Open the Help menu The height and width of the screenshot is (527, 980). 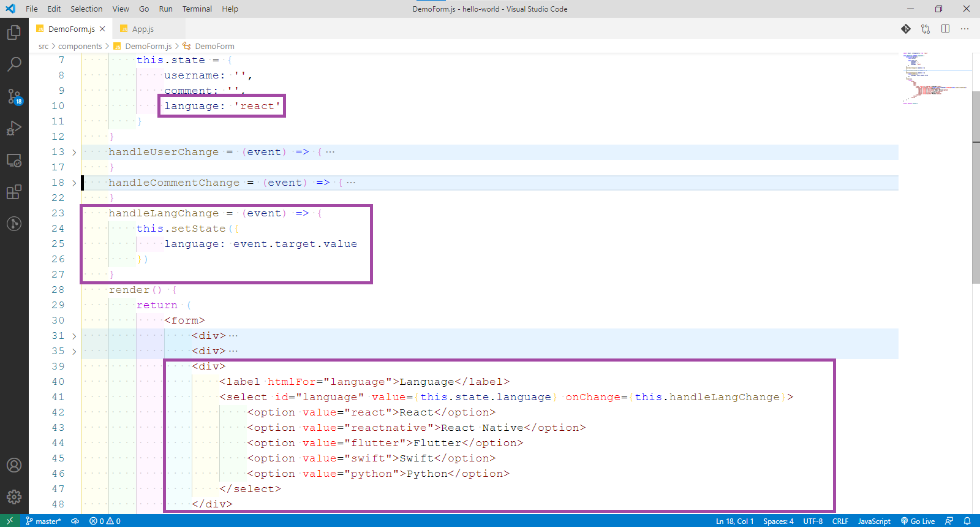[230, 9]
